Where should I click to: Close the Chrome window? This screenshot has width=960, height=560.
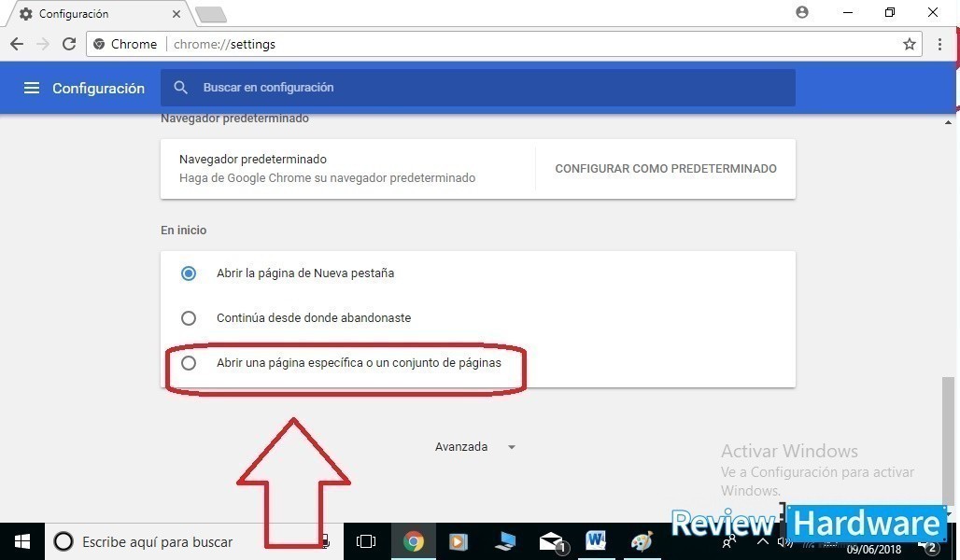932,12
